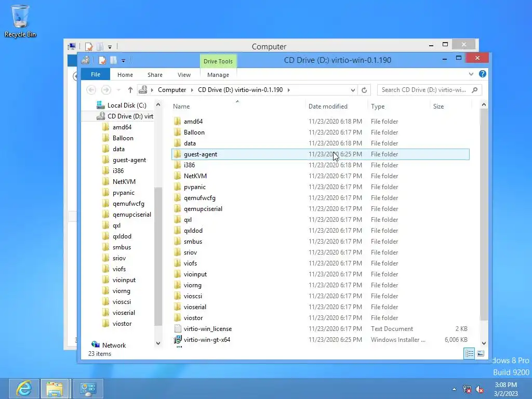Screen dimensions: 532x399
Task: Click the Back navigation arrow
Action: pyautogui.click(x=91, y=90)
